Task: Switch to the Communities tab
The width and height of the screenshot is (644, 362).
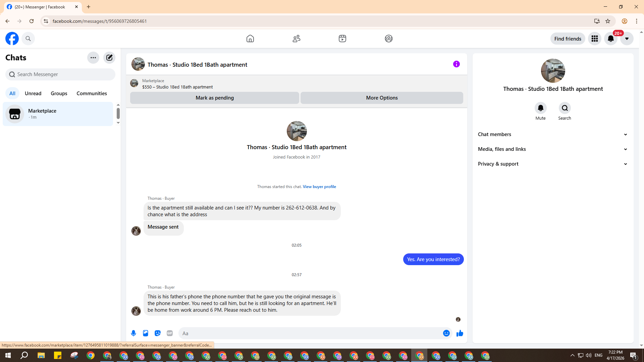Action: point(92,94)
